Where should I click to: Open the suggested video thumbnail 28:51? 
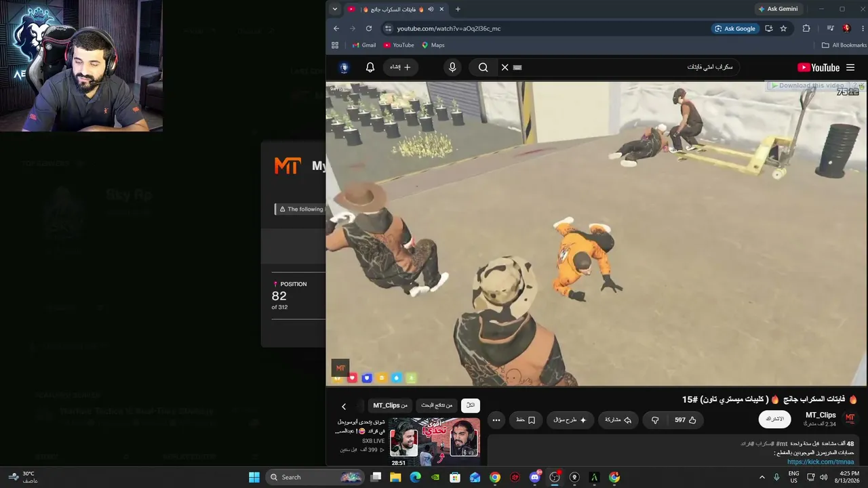pyautogui.click(x=434, y=442)
